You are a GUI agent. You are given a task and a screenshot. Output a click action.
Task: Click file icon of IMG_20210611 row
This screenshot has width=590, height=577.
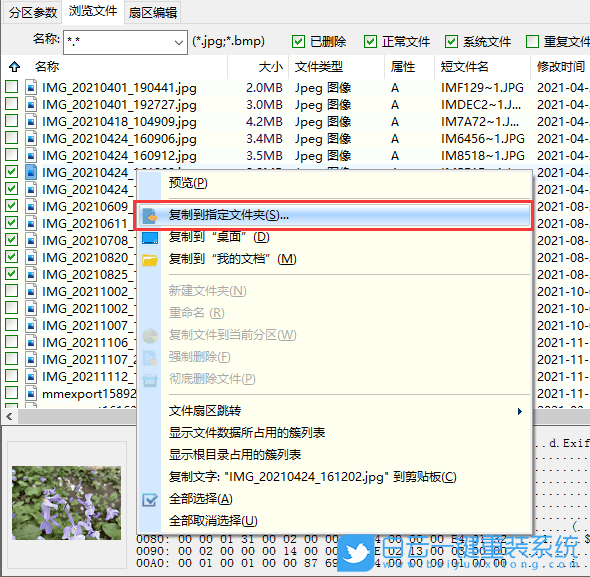(31, 223)
